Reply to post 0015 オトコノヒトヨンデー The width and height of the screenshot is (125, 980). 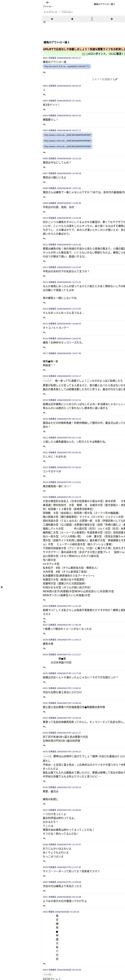(x=44, y=333)
